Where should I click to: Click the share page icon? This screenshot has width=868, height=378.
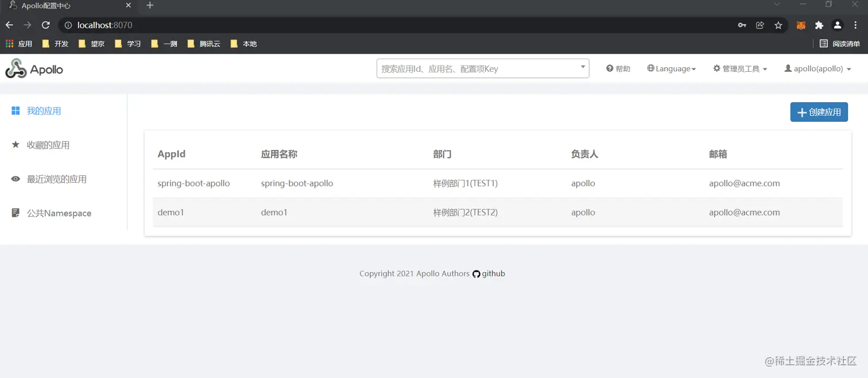point(760,25)
